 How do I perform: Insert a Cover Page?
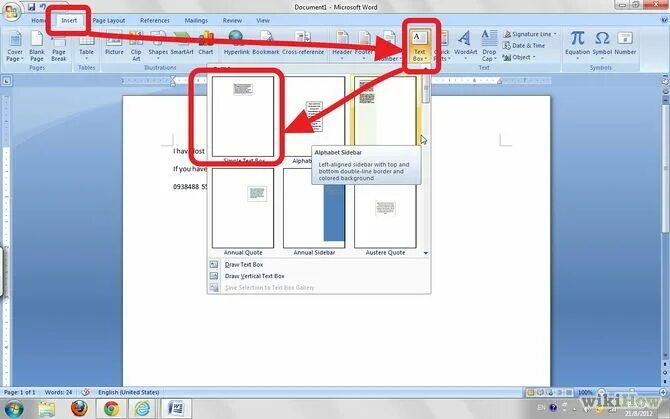point(15,46)
